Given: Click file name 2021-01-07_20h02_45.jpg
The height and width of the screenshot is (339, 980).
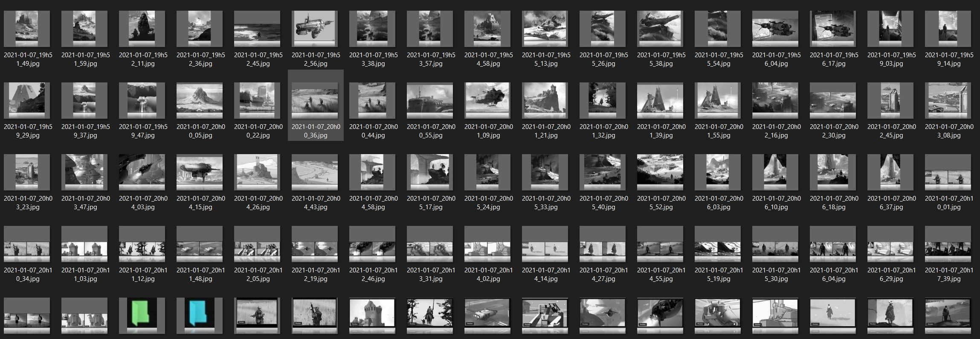Looking at the screenshot, I should click(892, 131).
